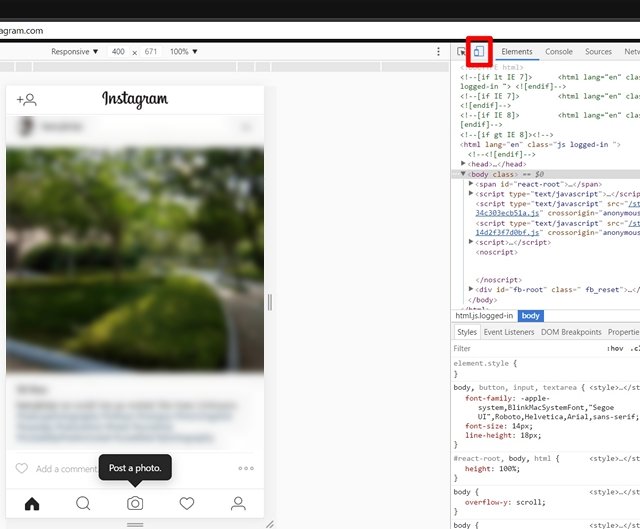Select the Event Listeners pane tab
640x529 pixels.
pyautogui.click(x=509, y=332)
